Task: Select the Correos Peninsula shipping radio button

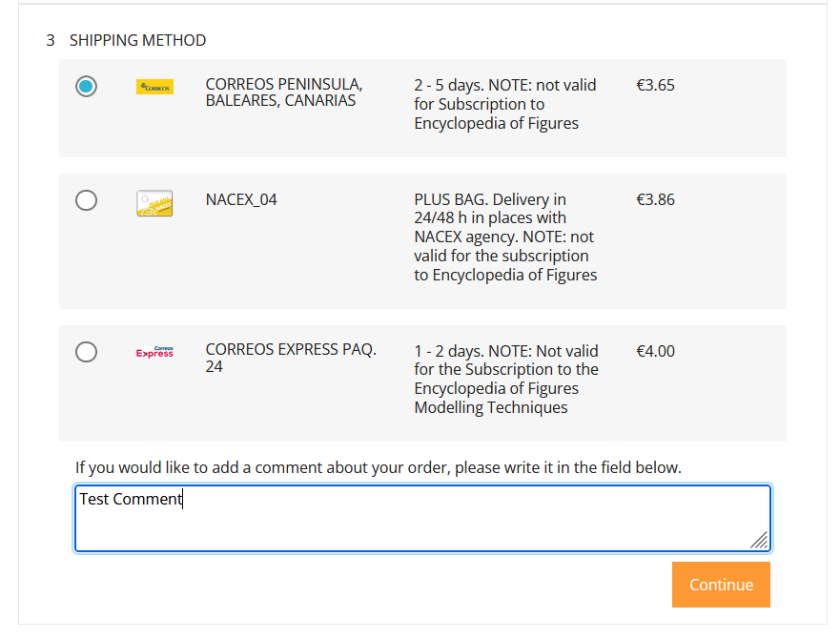Action: (86, 86)
